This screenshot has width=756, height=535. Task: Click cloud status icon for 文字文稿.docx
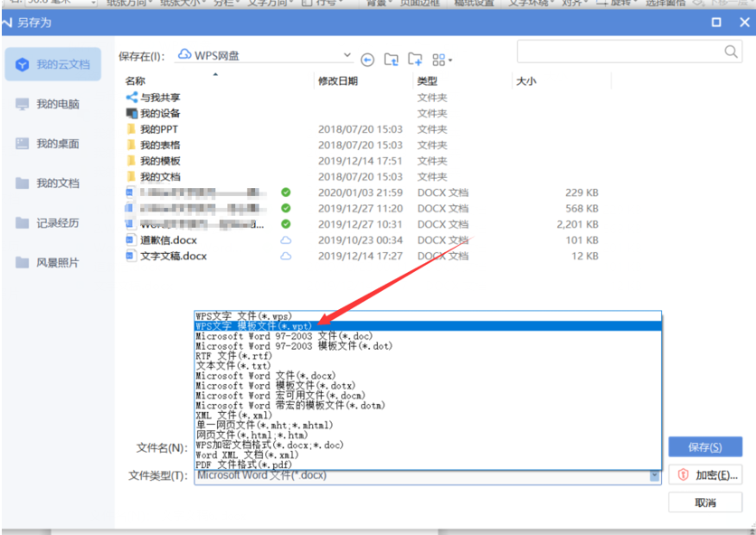286,256
